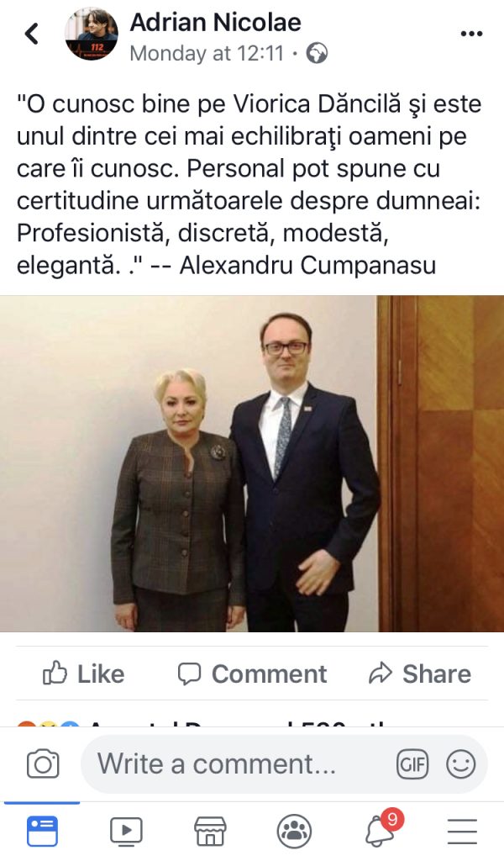Open Adrian Nicolae's profile picture
The image size is (504, 861).
tap(91, 34)
